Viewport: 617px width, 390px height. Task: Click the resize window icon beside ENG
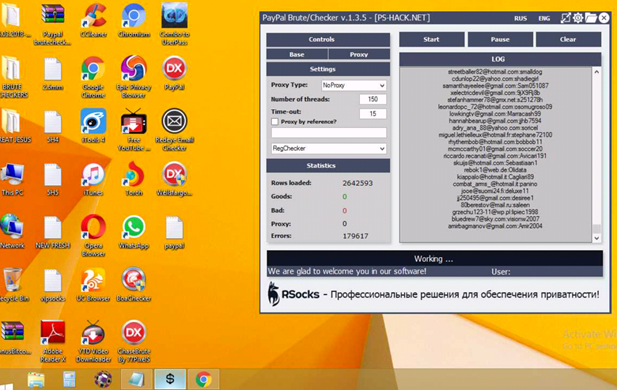point(565,18)
